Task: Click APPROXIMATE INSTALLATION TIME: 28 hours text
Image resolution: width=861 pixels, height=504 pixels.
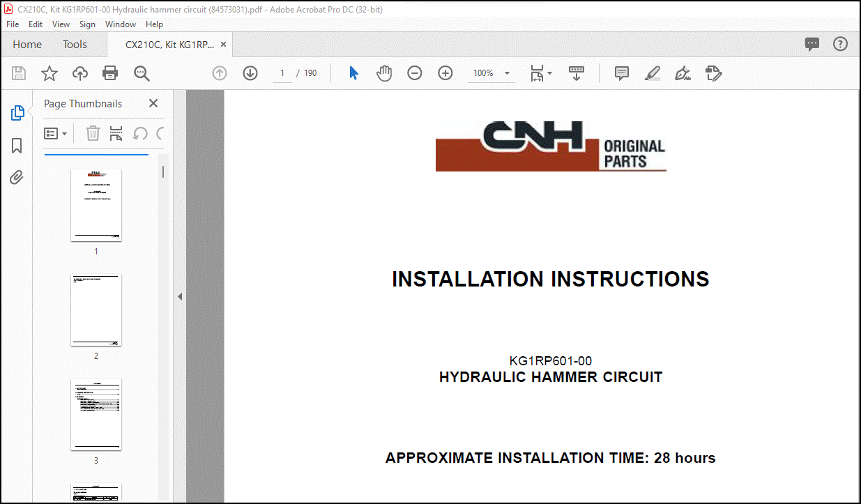Action: pyautogui.click(x=551, y=458)
